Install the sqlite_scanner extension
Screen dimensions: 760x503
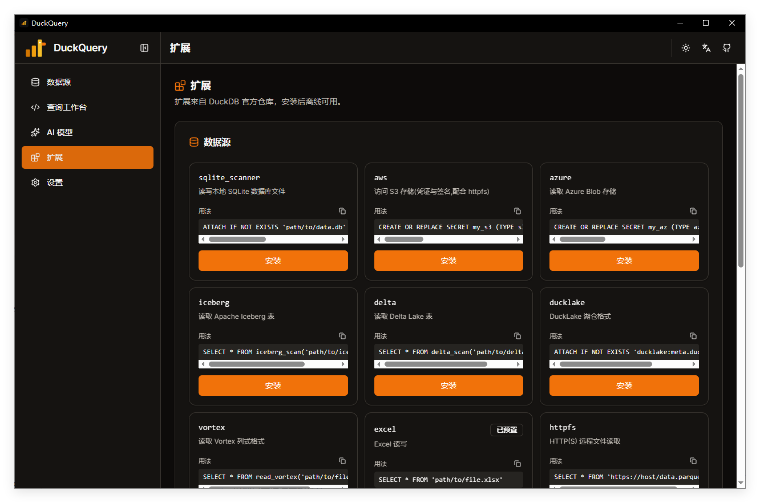(x=273, y=261)
